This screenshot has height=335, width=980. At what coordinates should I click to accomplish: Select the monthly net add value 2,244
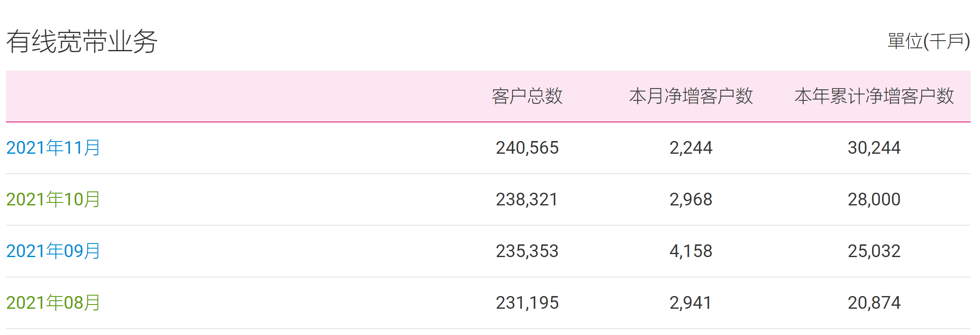click(x=691, y=148)
